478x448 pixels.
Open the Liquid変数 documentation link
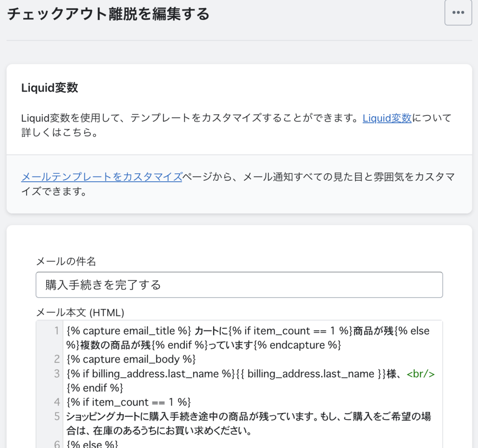387,118
